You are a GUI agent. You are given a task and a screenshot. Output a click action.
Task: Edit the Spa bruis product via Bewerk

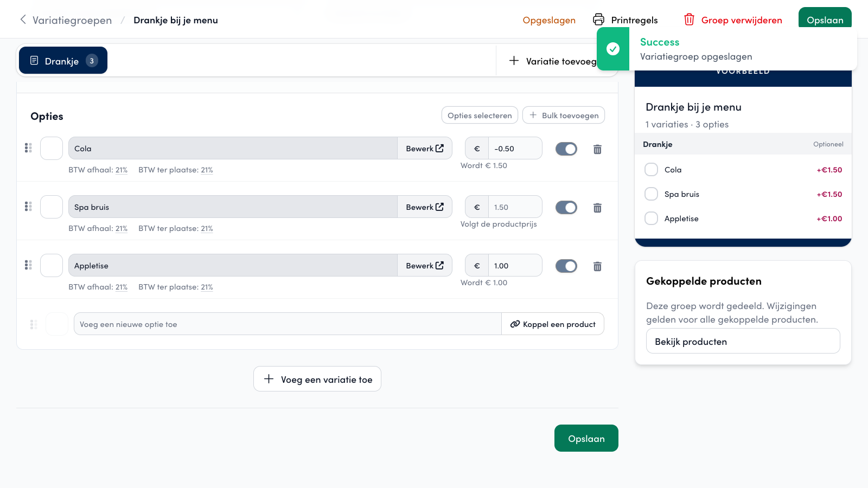pyautogui.click(x=425, y=207)
